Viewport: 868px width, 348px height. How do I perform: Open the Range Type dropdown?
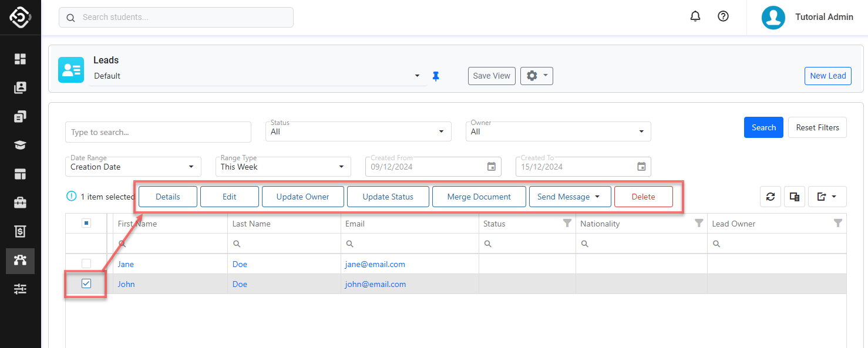tap(283, 167)
